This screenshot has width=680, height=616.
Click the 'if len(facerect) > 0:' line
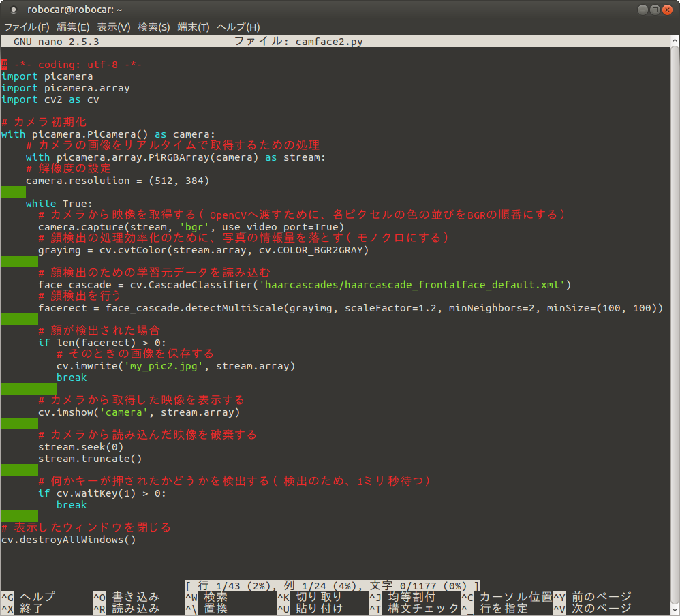(x=102, y=343)
